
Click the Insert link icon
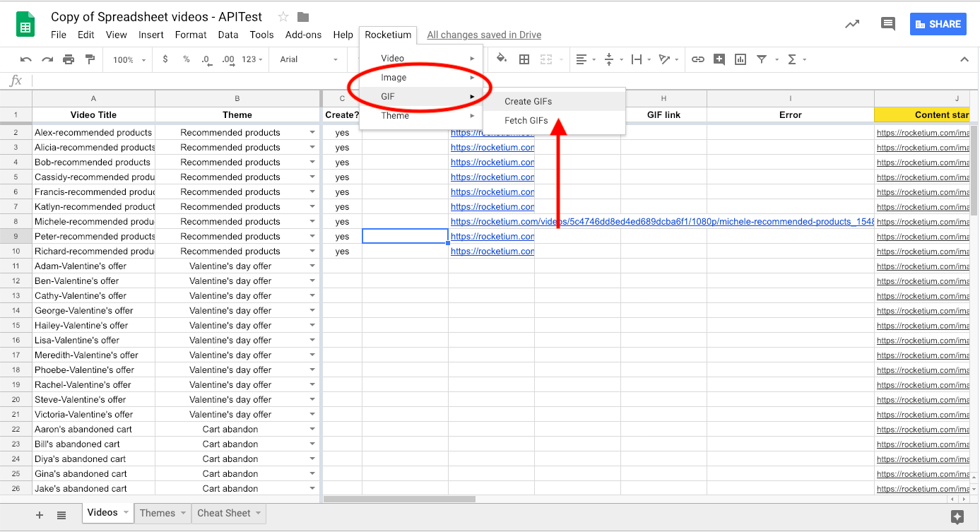698,59
